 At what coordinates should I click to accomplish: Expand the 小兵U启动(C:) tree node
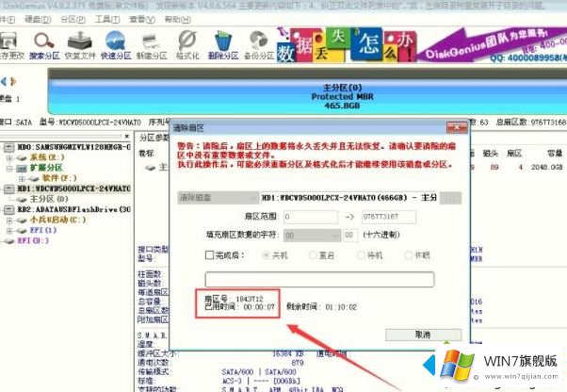[9, 220]
